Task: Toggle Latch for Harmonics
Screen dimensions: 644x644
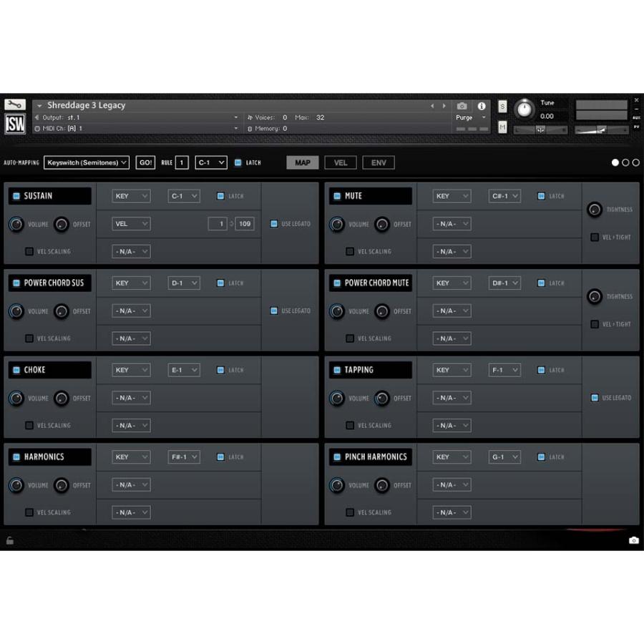Action: click(220, 457)
